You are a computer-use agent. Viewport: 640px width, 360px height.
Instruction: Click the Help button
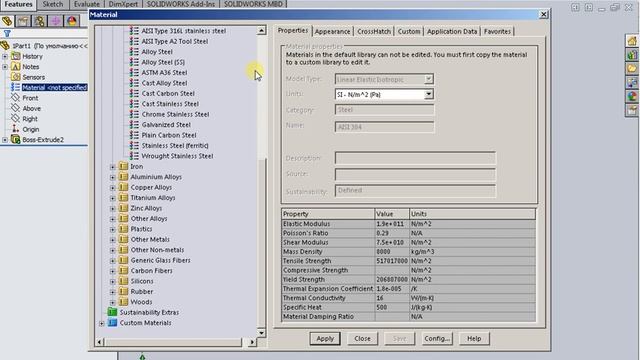pos(474,338)
